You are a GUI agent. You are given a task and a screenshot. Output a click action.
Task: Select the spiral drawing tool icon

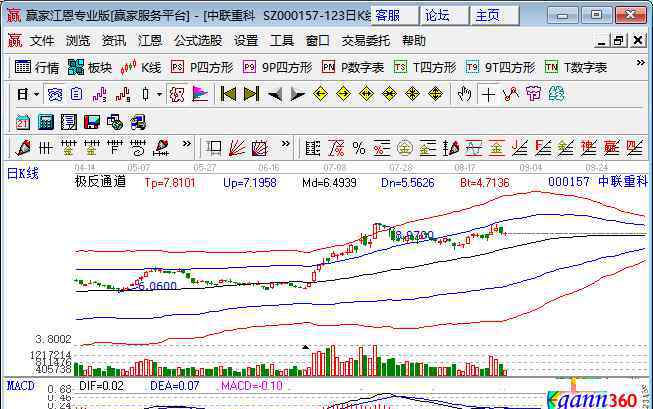click(x=137, y=148)
